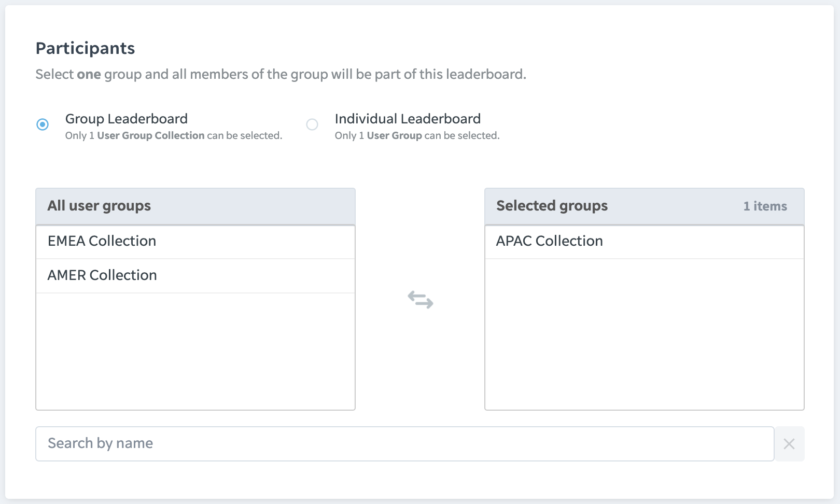Select the Individual Leaderboard radio button
Screen dimensions: 840x504
(312, 124)
